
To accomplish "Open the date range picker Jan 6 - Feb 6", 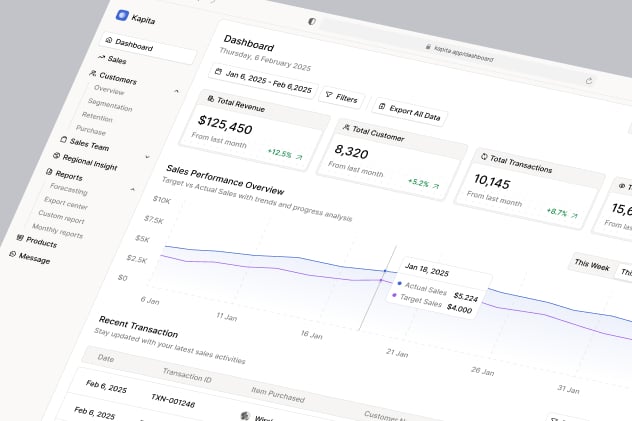I will [262, 82].
